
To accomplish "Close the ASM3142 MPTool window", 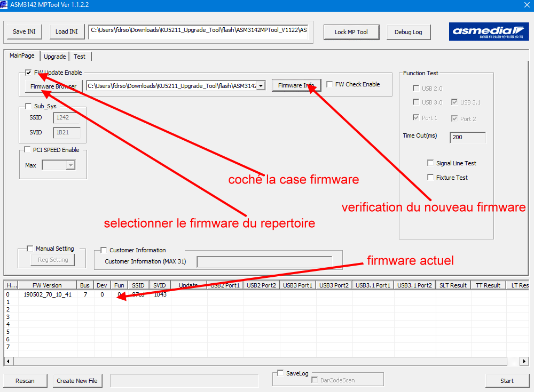I will (x=527, y=5).
